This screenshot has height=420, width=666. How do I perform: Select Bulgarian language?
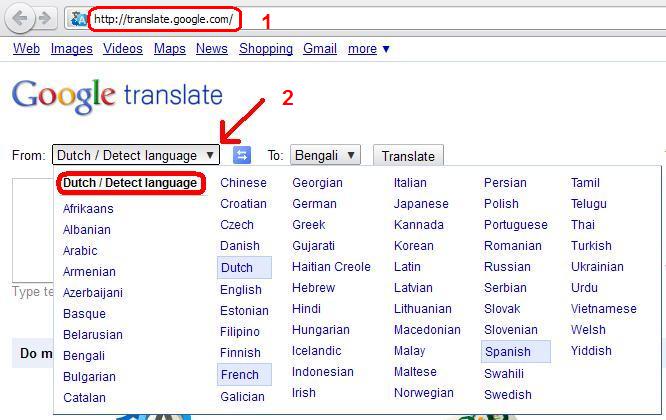click(89, 377)
